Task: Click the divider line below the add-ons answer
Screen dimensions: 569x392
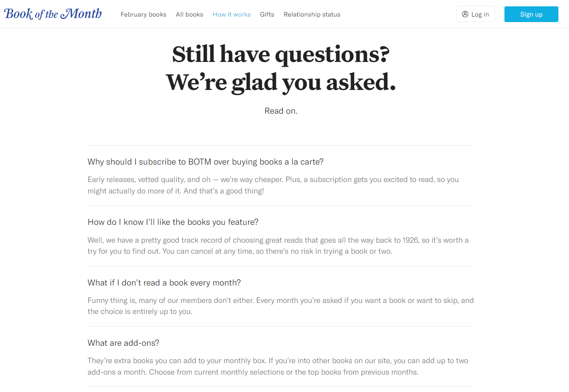Action: (x=281, y=386)
